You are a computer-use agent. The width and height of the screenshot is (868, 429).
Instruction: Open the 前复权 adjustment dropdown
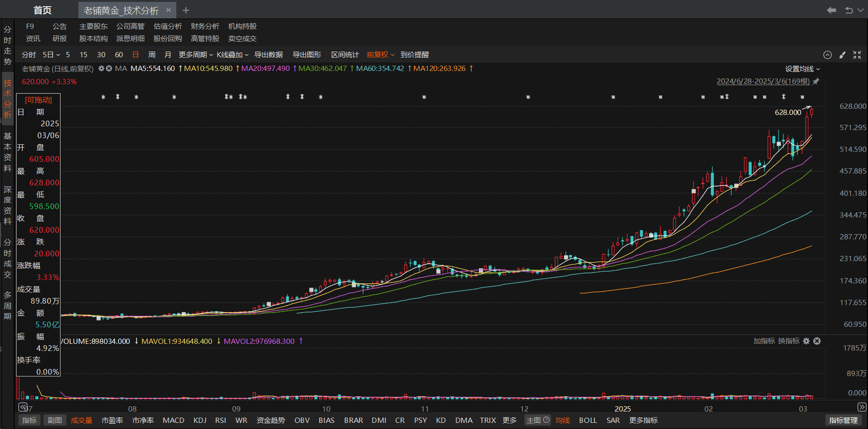(380, 54)
